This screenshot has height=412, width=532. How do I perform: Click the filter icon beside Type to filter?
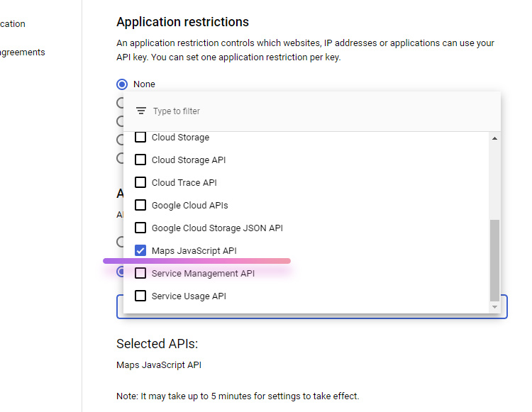pos(141,111)
